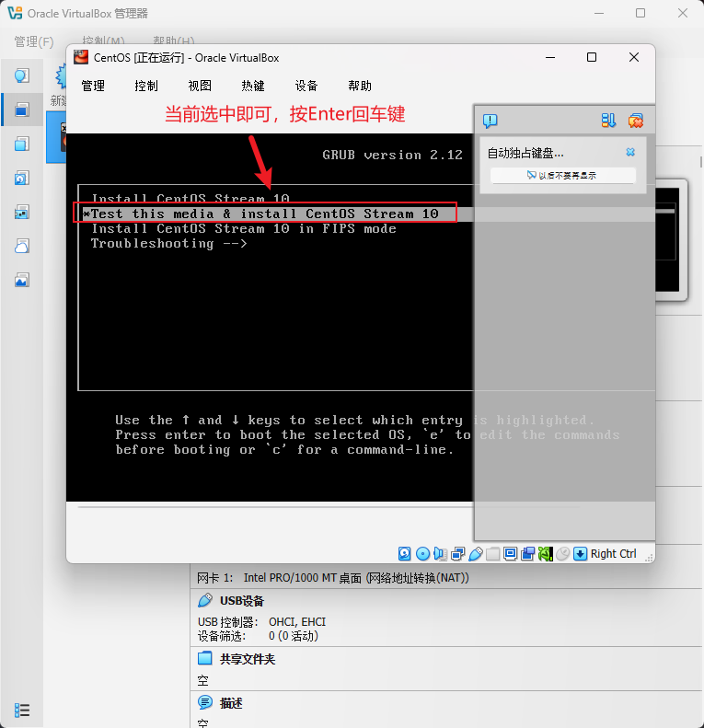Click the CPU execution engine status icon
The height and width of the screenshot is (728, 704).
(x=546, y=553)
